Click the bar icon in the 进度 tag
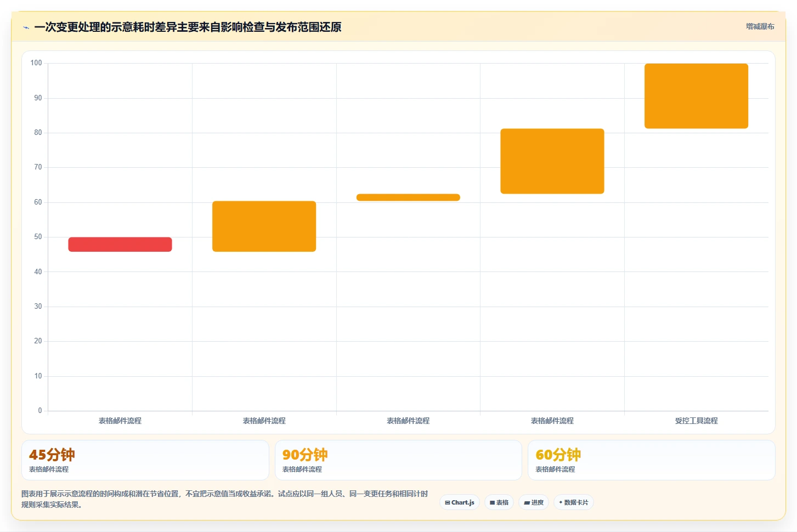The image size is (797, 532). [527, 502]
